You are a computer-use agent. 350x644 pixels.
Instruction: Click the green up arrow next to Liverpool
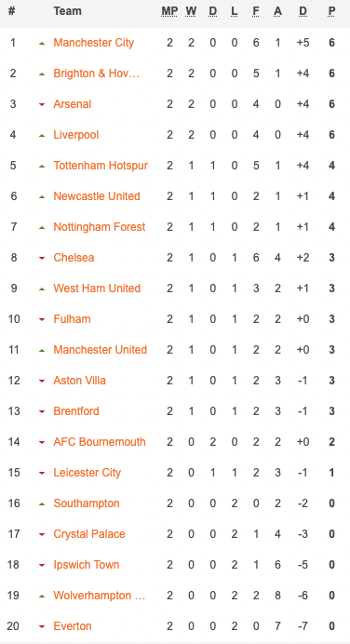[42, 135]
